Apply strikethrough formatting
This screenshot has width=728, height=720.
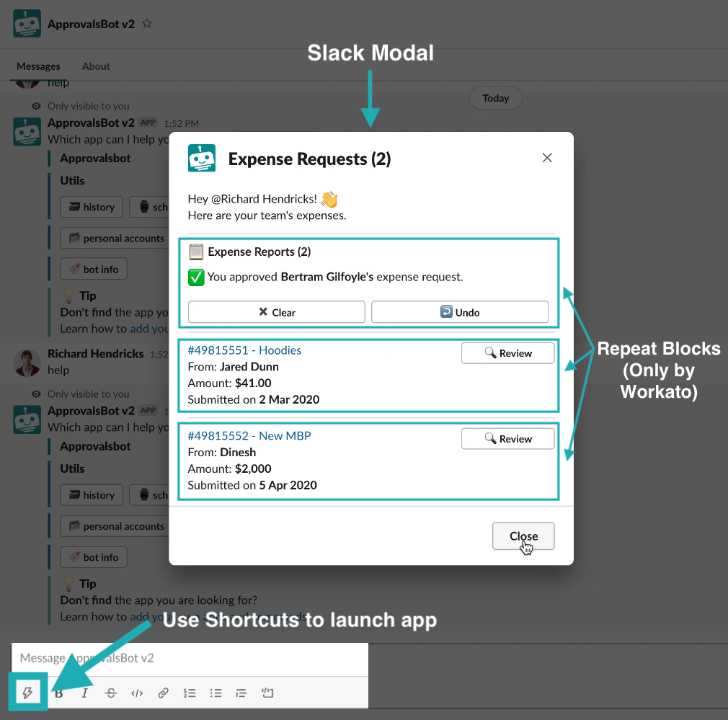111,693
